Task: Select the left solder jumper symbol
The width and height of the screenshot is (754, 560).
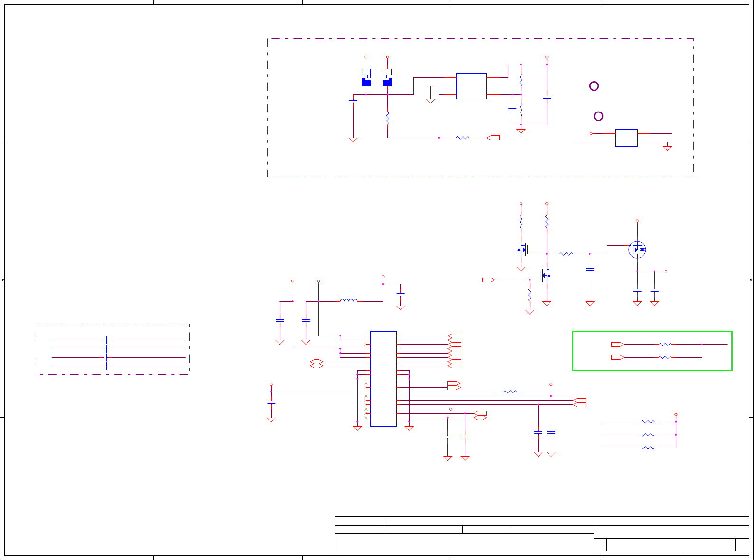Action: click(366, 78)
